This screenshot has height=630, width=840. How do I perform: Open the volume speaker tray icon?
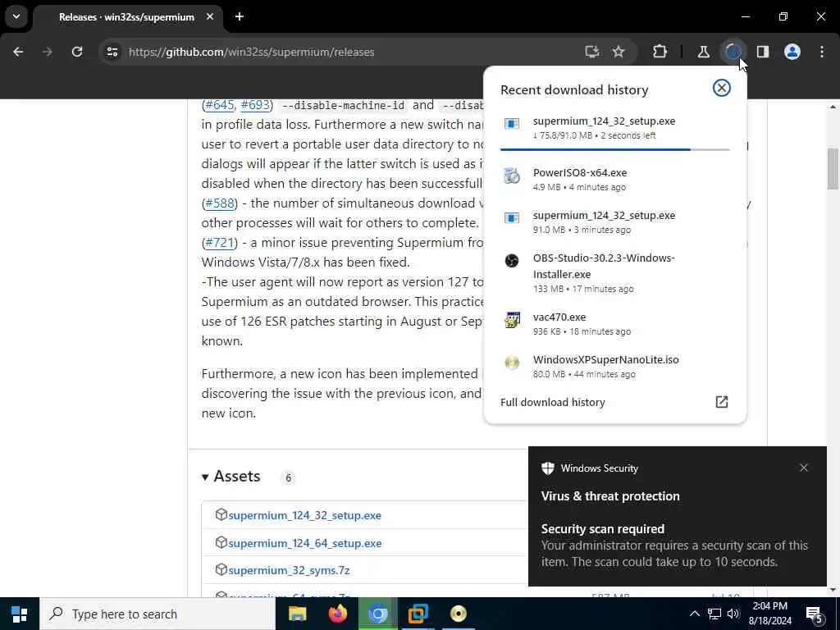click(733, 614)
